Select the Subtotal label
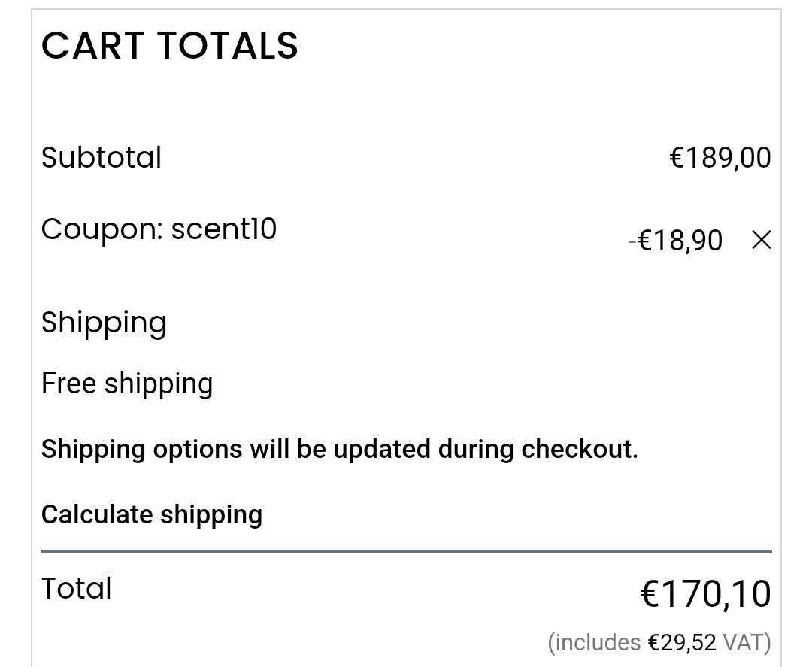Viewport: 812px width, 667px height. (101, 158)
